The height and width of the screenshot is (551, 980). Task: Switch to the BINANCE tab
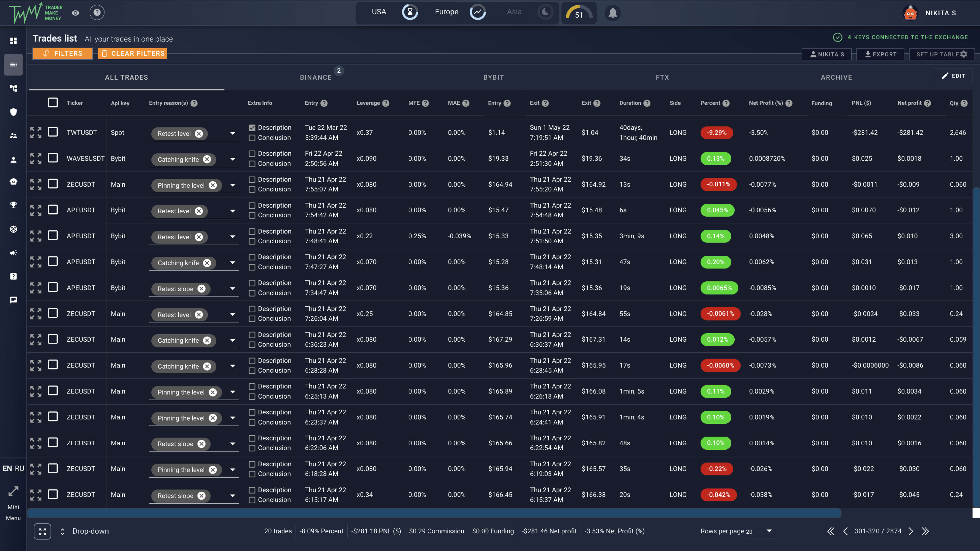tap(316, 77)
